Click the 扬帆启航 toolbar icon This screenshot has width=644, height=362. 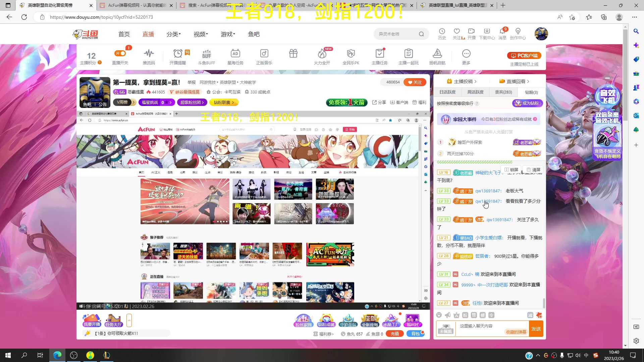[x=437, y=56]
